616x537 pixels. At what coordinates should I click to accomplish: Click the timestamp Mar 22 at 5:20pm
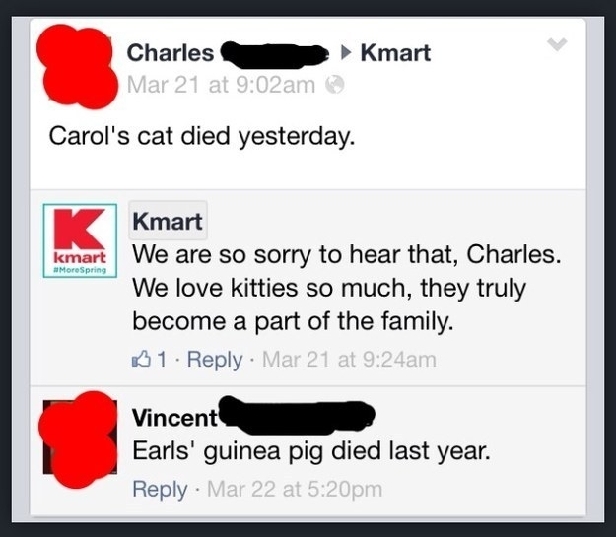(291, 489)
